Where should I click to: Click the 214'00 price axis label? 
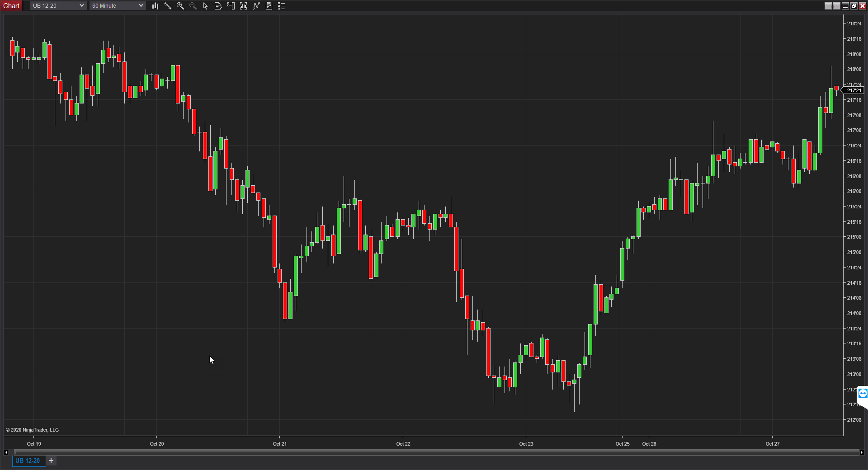click(x=854, y=313)
